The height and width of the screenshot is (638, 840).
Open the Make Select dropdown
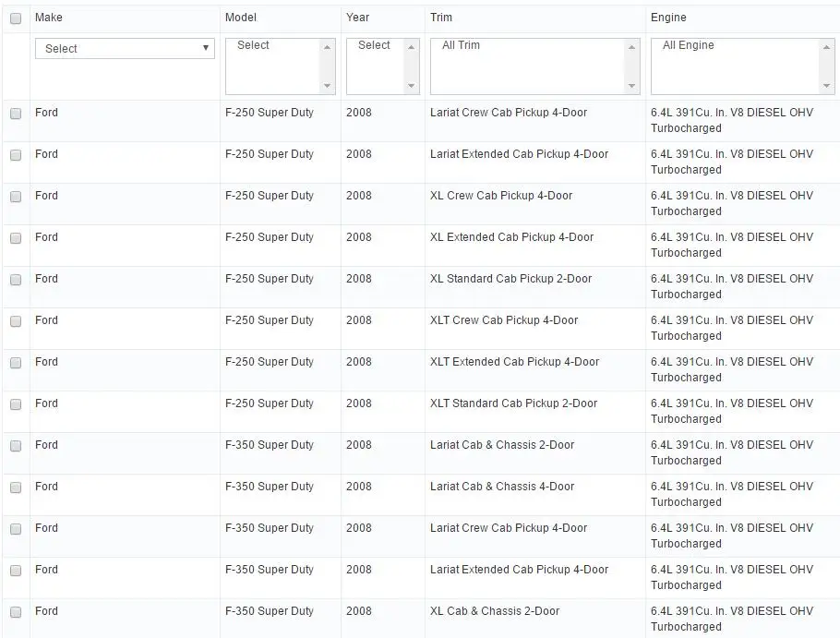click(x=125, y=48)
